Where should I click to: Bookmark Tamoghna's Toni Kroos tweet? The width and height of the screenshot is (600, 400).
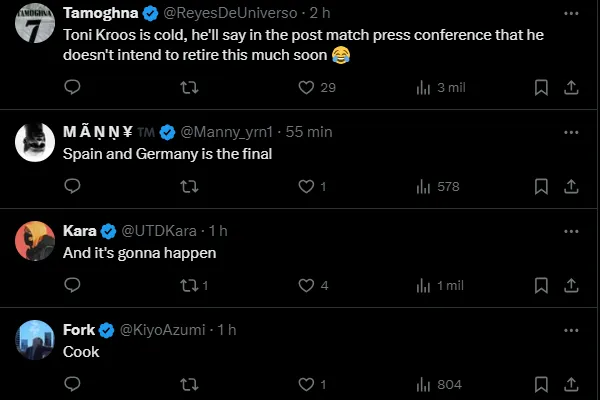click(x=541, y=88)
